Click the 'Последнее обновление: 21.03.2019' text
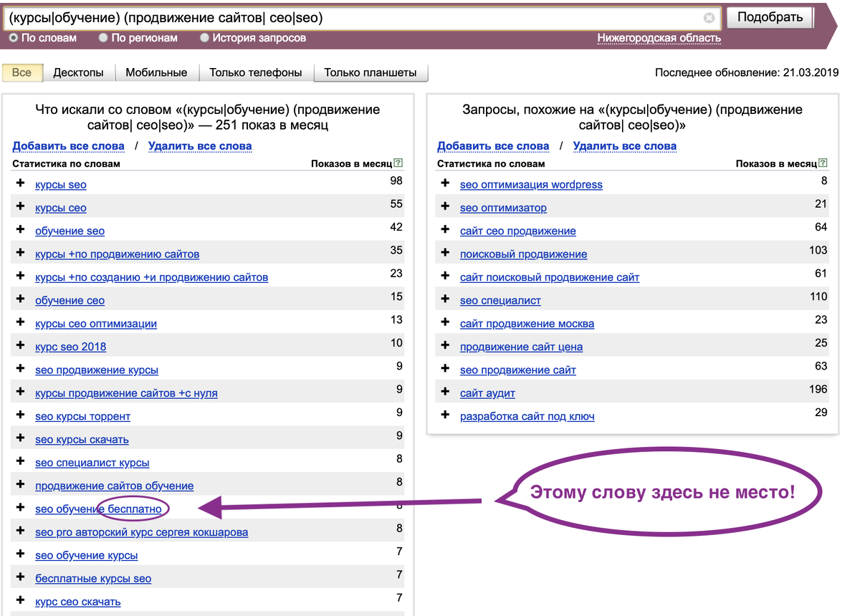The width and height of the screenshot is (860, 616). point(747,72)
